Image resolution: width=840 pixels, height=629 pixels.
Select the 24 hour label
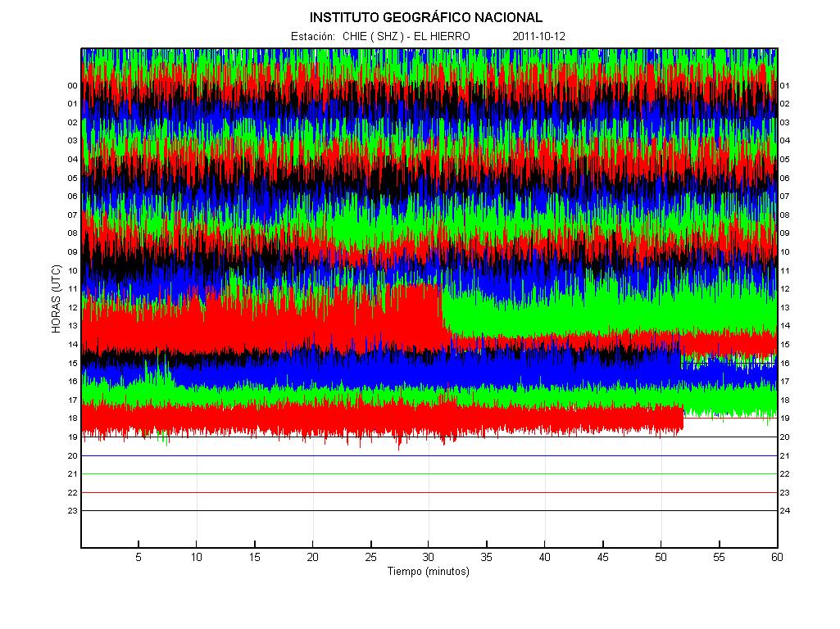pos(785,511)
